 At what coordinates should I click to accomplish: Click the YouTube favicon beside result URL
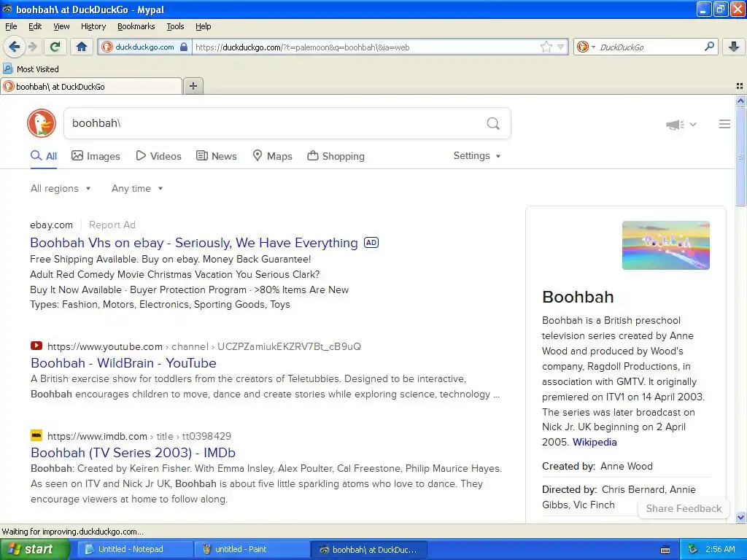(x=36, y=346)
